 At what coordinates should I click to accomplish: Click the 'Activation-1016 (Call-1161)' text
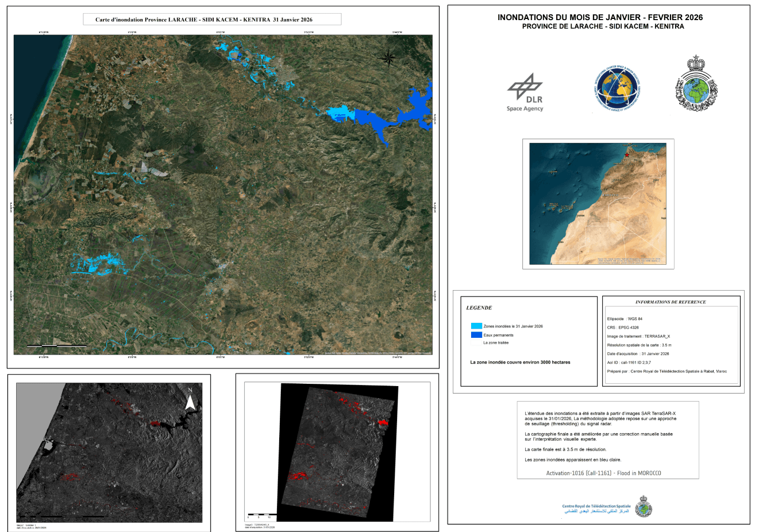(603, 473)
